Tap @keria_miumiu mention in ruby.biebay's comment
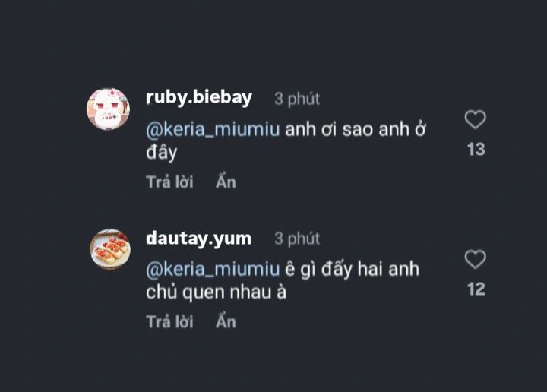The width and height of the screenshot is (547, 392). [x=213, y=130]
